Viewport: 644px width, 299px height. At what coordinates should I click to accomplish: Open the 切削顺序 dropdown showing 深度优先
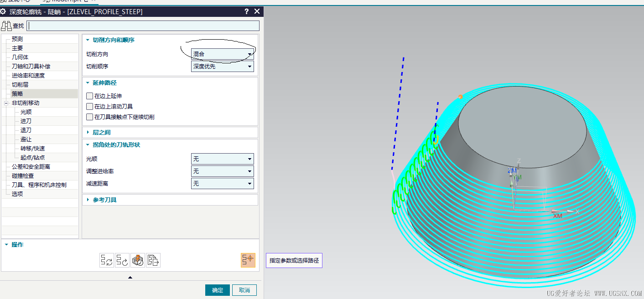point(223,67)
